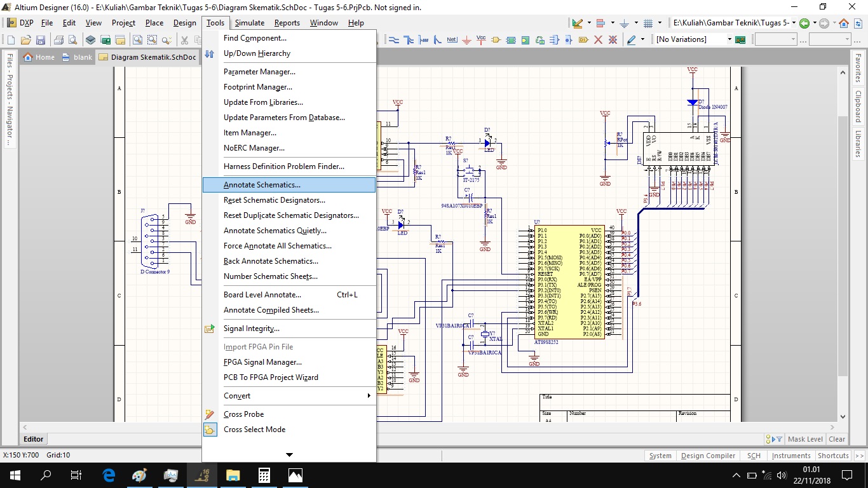
Task: Click the pen drawing tools icon
Action: pos(630,39)
